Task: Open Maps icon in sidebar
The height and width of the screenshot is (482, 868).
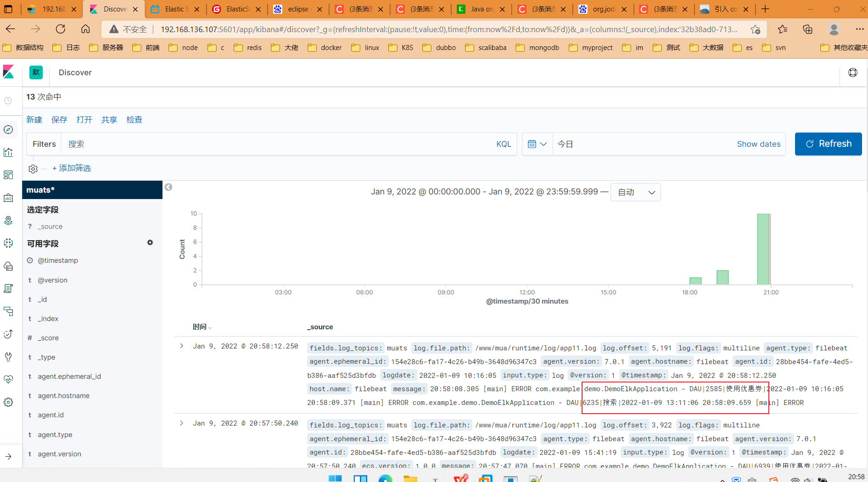Action: 8,221
